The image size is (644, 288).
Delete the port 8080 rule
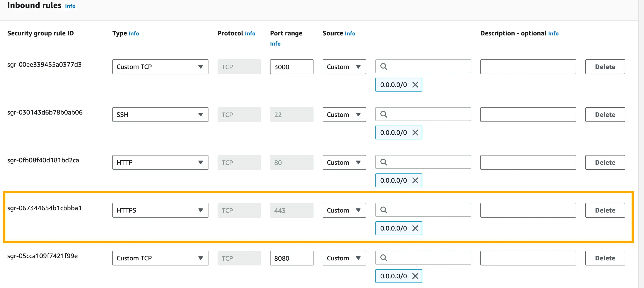click(x=605, y=258)
